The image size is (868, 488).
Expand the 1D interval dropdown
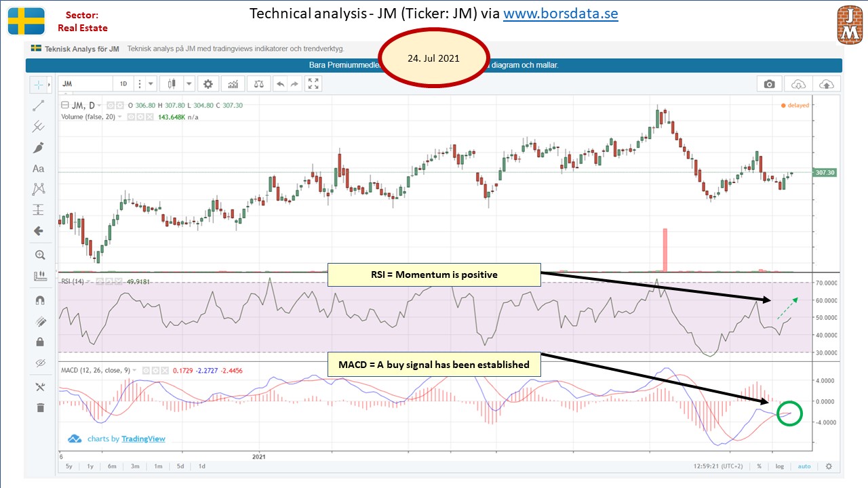pyautogui.click(x=151, y=84)
